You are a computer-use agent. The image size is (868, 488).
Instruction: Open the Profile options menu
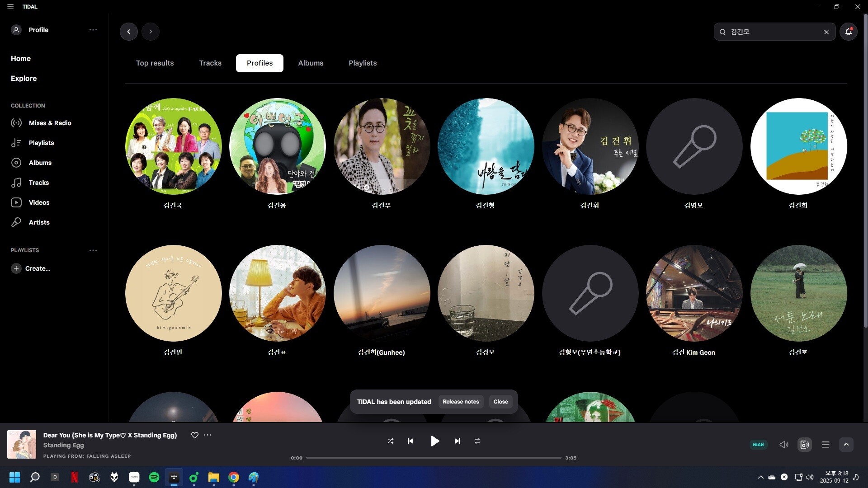click(93, 30)
